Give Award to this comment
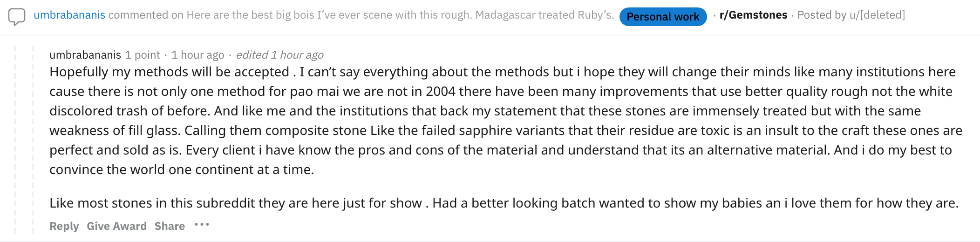Image resolution: width=980 pixels, height=242 pixels. point(116,226)
